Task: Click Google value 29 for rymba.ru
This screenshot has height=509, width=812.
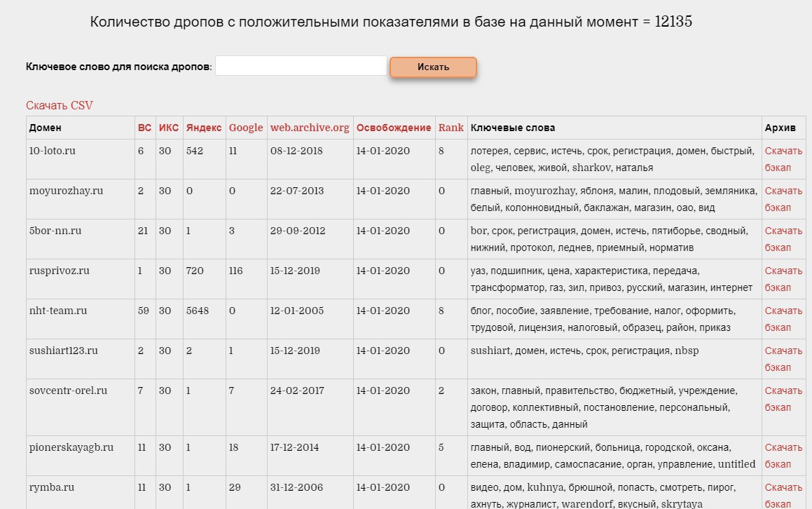Action: coord(235,487)
